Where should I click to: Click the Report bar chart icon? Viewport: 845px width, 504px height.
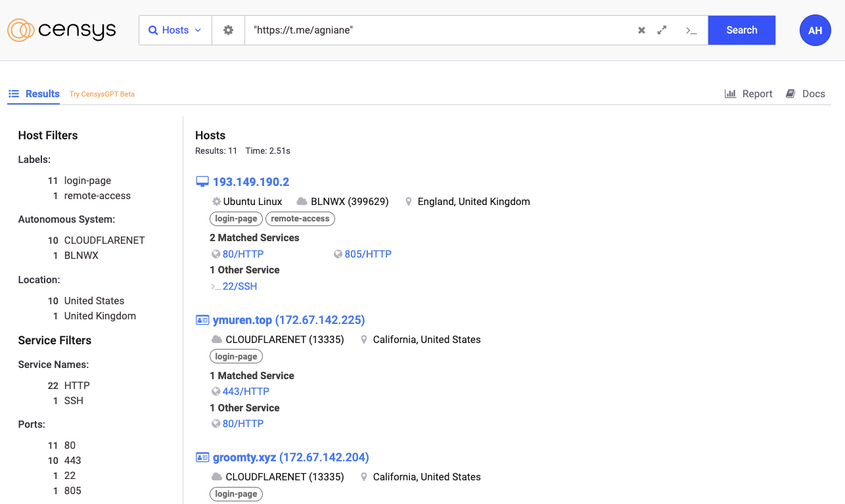click(x=730, y=94)
